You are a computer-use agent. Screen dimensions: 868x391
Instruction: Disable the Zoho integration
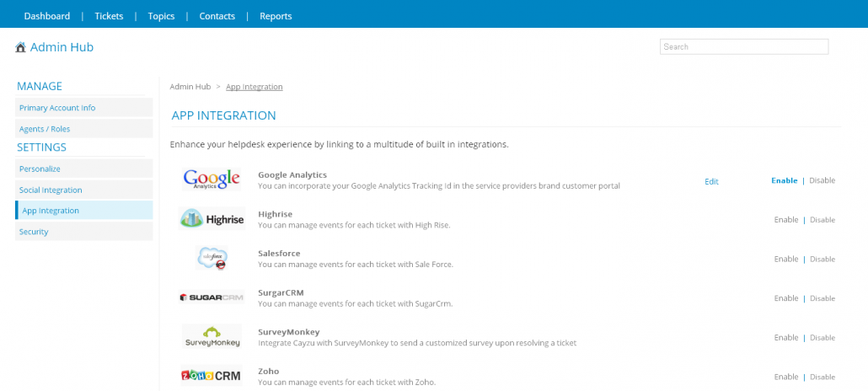coord(822,378)
